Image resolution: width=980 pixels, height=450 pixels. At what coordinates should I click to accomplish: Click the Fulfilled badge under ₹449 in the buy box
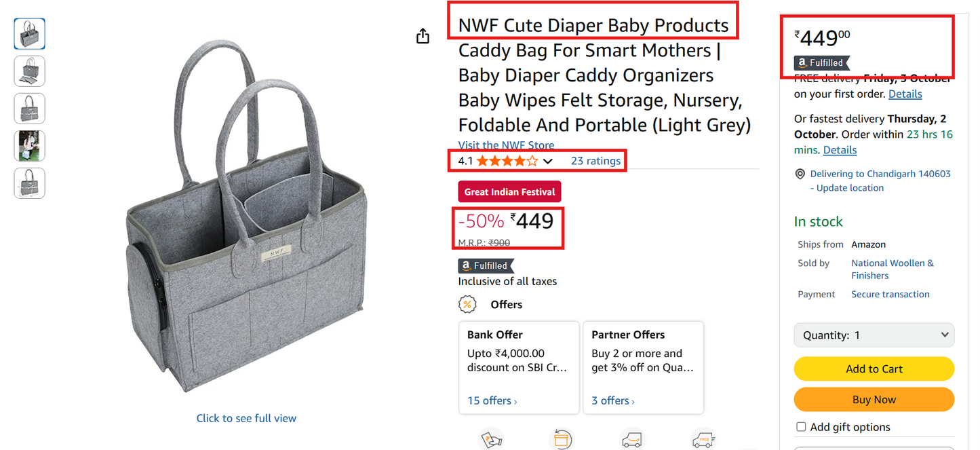coord(821,62)
